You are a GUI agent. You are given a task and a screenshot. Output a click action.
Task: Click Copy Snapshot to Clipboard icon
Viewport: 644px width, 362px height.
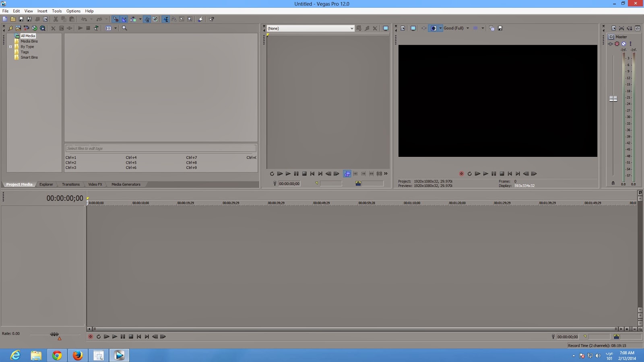coord(491,28)
